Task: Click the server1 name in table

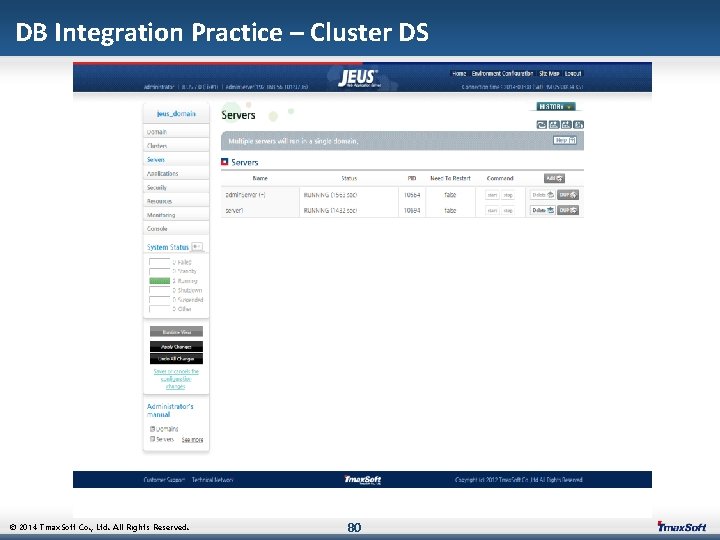Action: pyautogui.click(x=234, y=210)
